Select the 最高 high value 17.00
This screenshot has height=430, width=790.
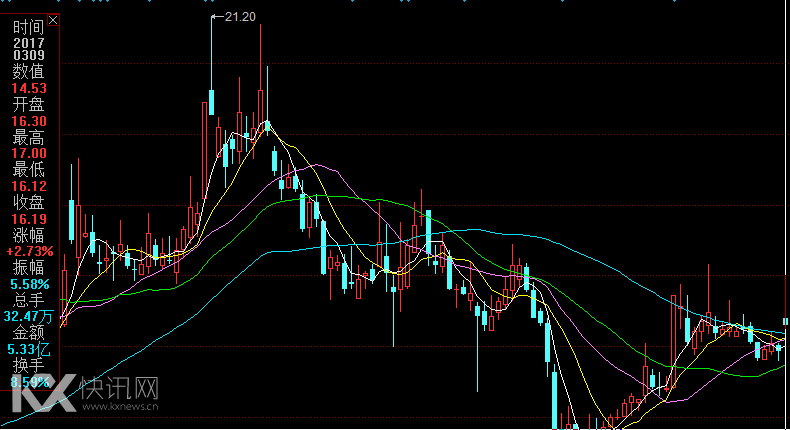point(29,153)
